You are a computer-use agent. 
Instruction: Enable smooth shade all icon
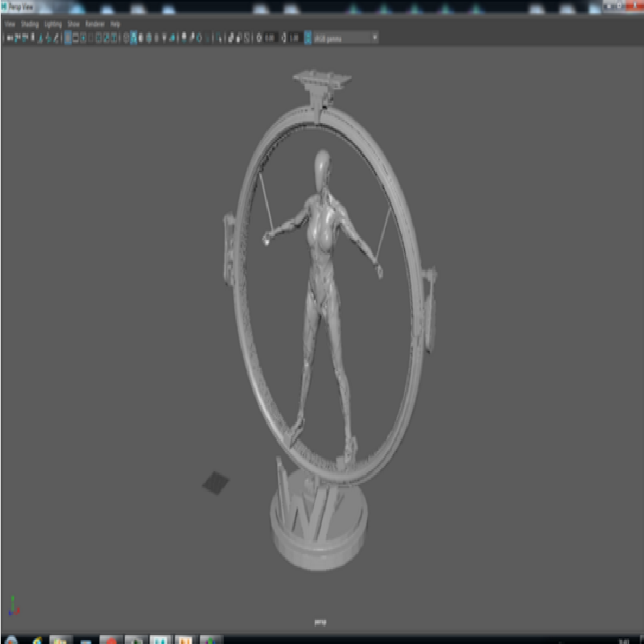(x=134, y=38)
